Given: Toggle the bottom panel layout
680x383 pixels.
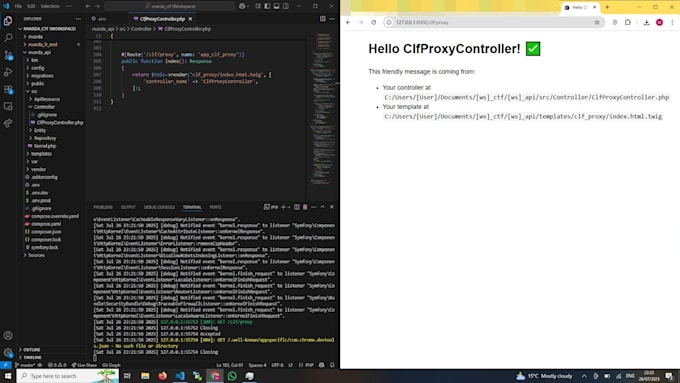Looking at the screenshot, I should point(276,6).
